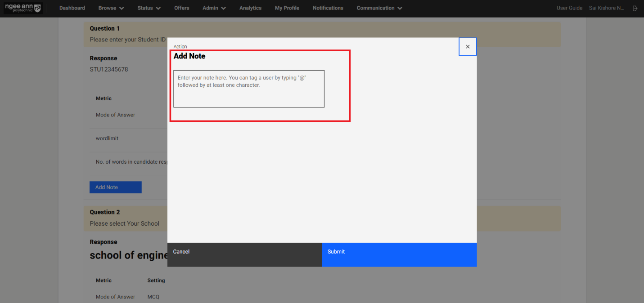Expand the Admin dropdown menu

coord(214,8)
